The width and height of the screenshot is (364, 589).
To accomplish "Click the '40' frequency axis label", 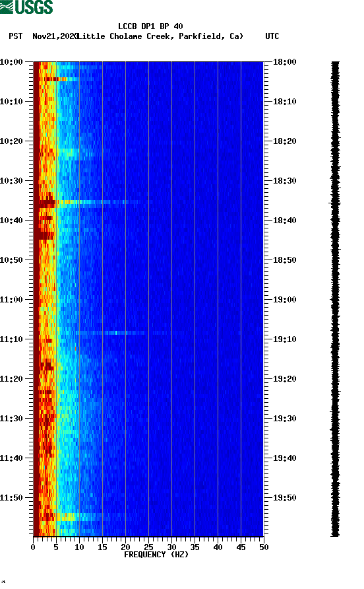I will click(x=218, y=547).
